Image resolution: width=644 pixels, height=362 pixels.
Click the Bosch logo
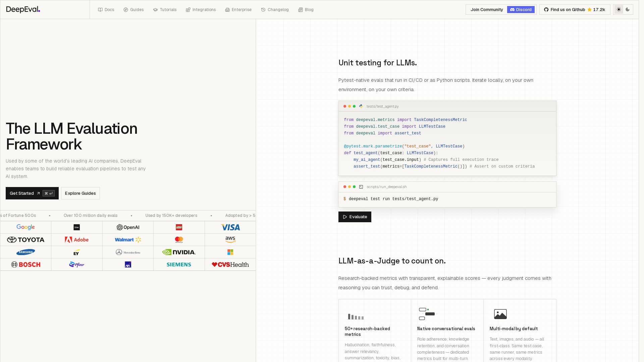[26, 264]
